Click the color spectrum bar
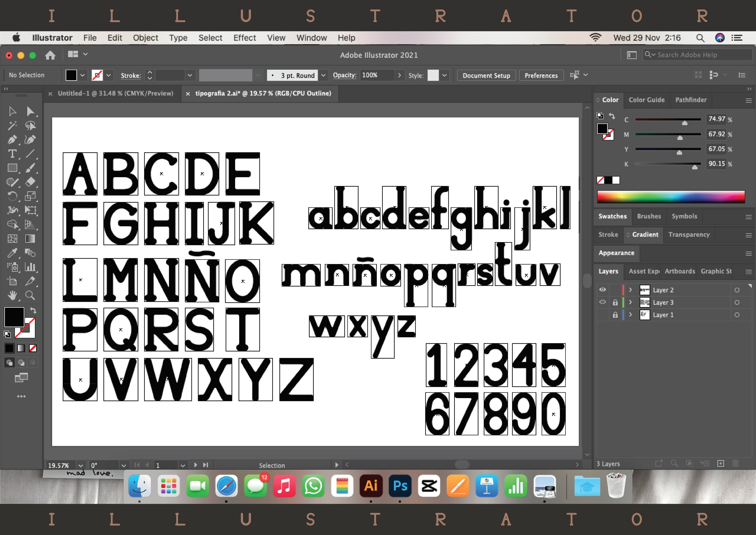 pos(671,197)
